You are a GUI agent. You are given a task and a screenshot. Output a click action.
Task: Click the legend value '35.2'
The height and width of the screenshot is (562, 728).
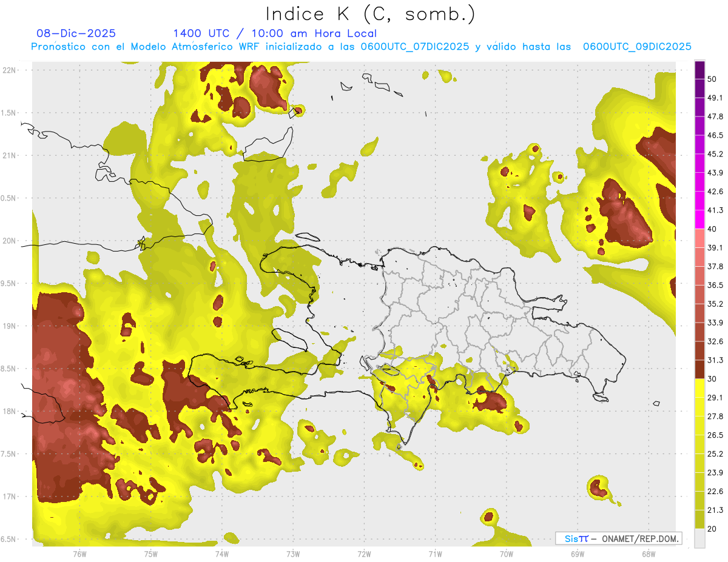(x=715, y=304)
